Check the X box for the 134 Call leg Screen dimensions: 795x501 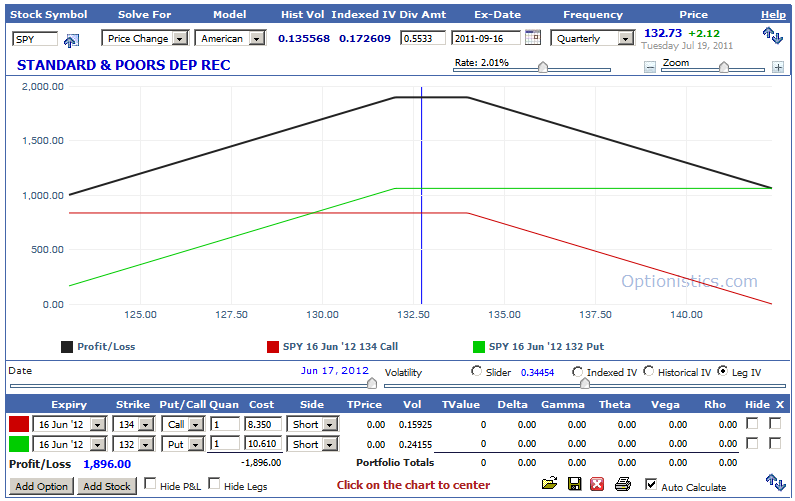(x=775, y=423)
